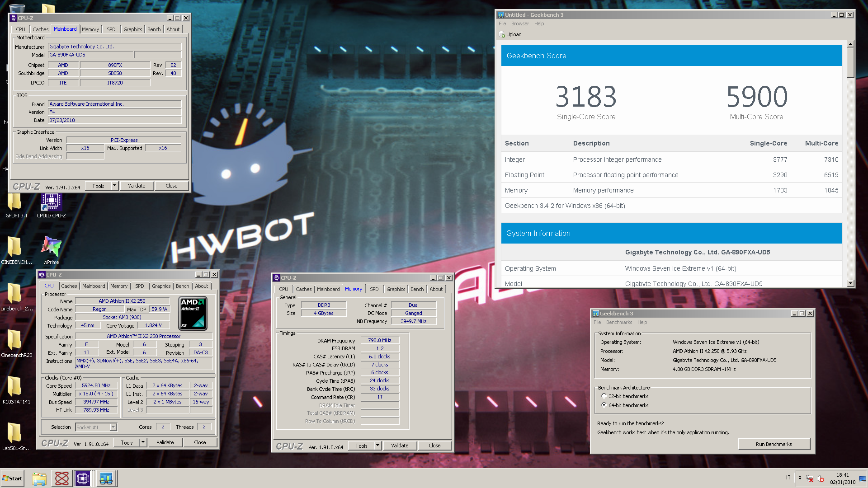Click Core Speed 5924.50 MHz value
This screenshot has width=868, height=488.
click(96, 386)
